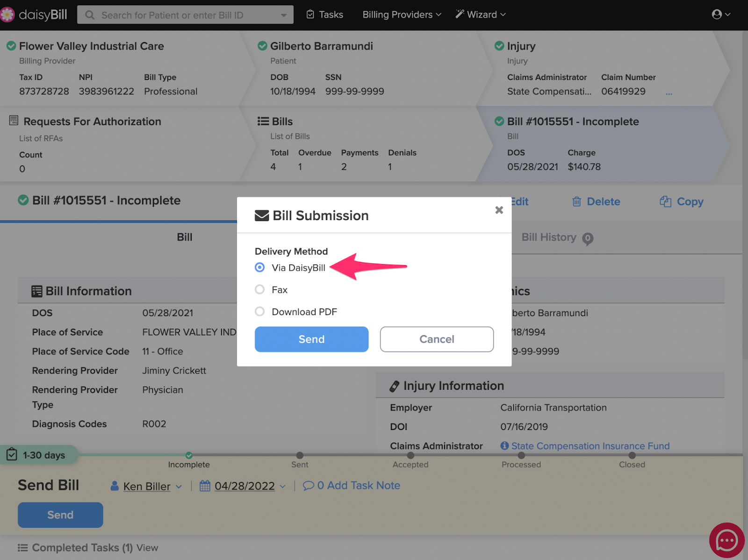Click the Incomplete progress marker
Screen dimensions: 748x560
[189, 455]
